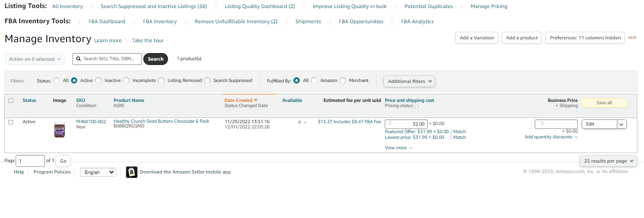Click Match next to Featured Offer
644x218 pixels.
[x=459, y=132]
